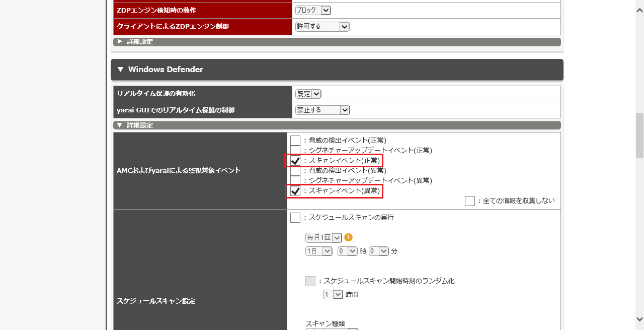Screen dimensions: 644x330
Task: Check 全ての情報を収集しない checkbox
Action: point(470,201)
